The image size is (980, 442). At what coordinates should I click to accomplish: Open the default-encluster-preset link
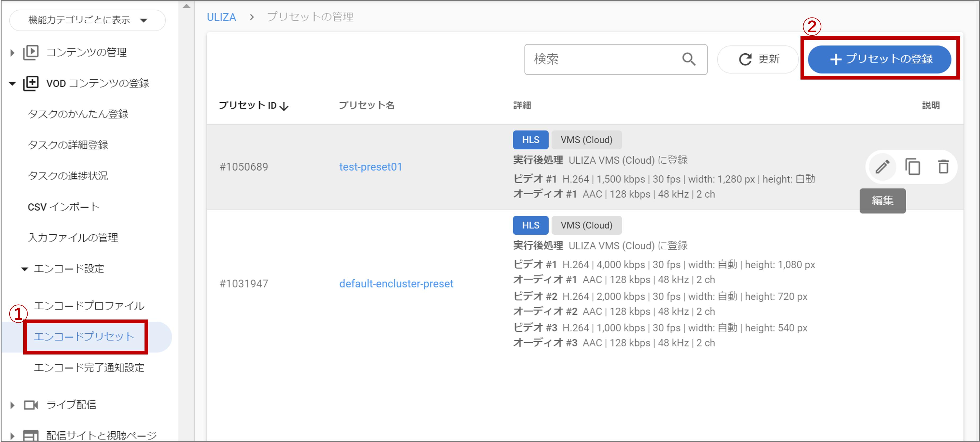[x=396, y=284]
